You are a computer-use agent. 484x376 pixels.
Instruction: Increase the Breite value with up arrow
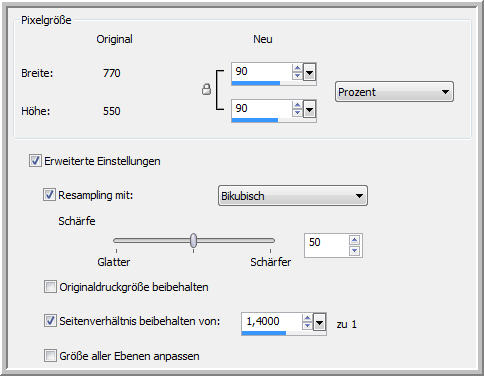tap(297, 68)
